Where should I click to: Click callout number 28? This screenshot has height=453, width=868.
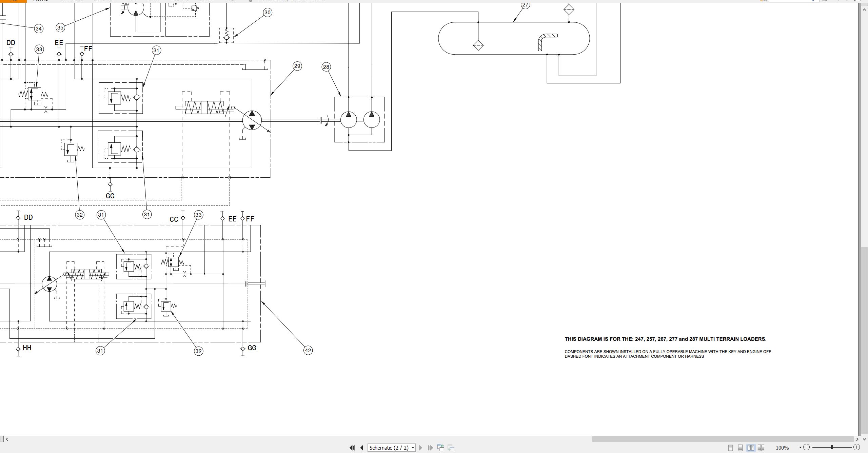(326, 67)
